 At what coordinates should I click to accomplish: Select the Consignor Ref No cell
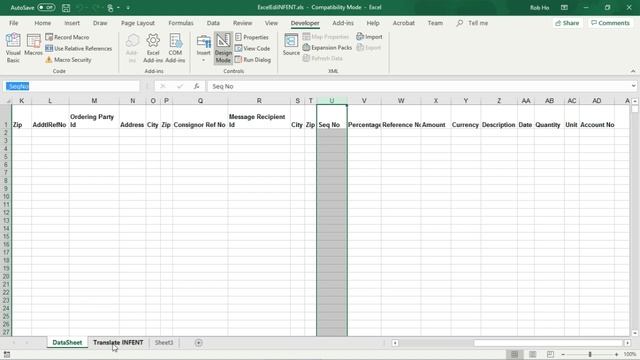(x=200, y=117)
